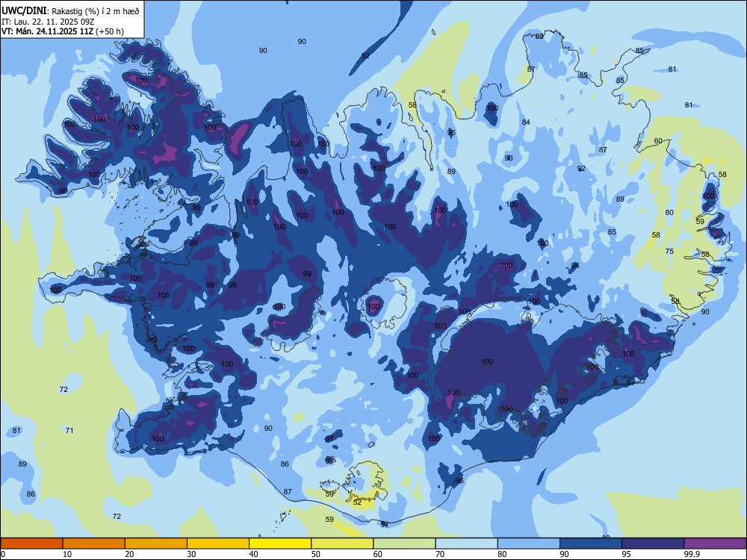The width and height of the screenshot is (747, 560).
Task: Select the '75' humidity value on the map
Action: tap(669, 251)
